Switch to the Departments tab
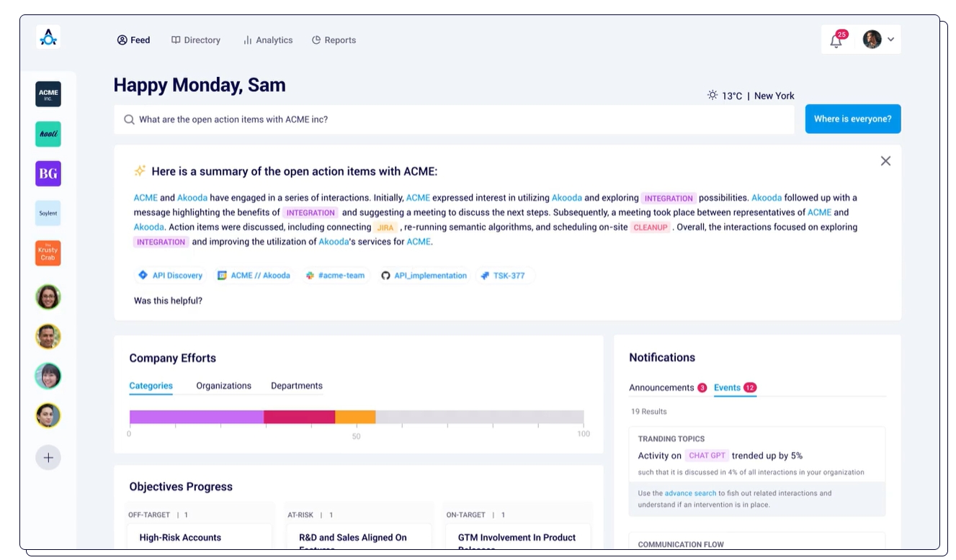This screenshot has height=560, width=956. click(297, 386)
